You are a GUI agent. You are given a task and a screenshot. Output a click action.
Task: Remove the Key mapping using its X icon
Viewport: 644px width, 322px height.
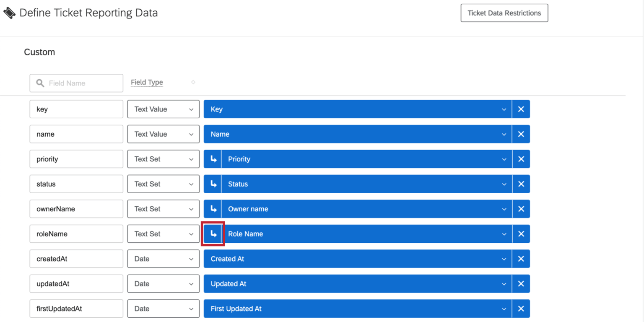point(521,109)
